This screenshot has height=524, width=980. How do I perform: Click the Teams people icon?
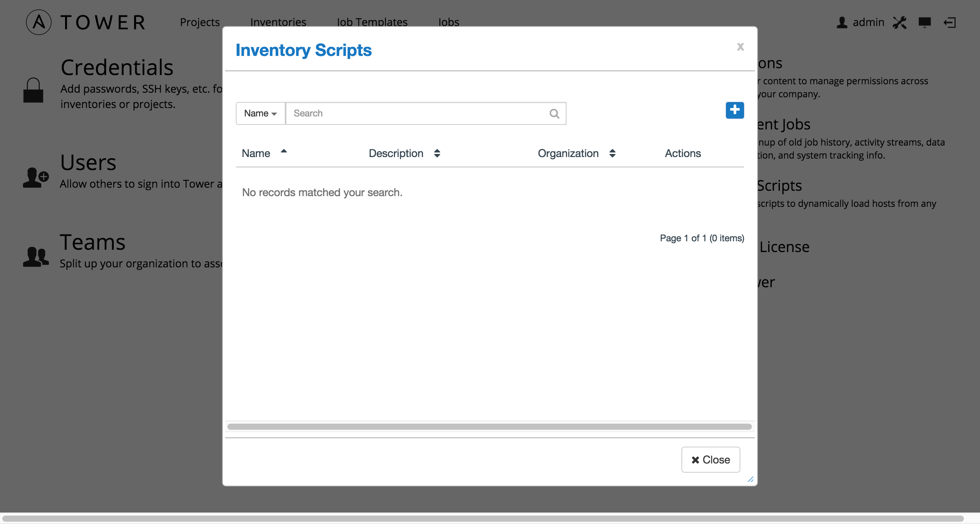click(36, 256)
